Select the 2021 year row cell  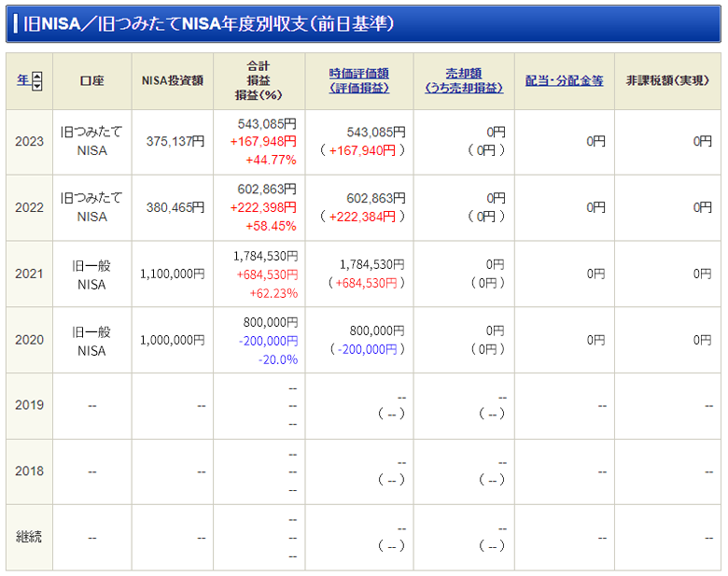coord(29,274)
